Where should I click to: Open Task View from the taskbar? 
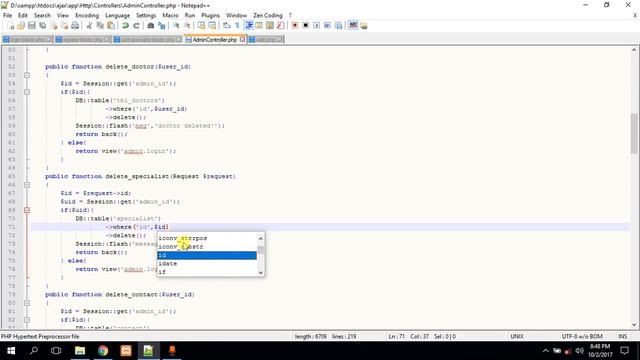tap(56, 351)
